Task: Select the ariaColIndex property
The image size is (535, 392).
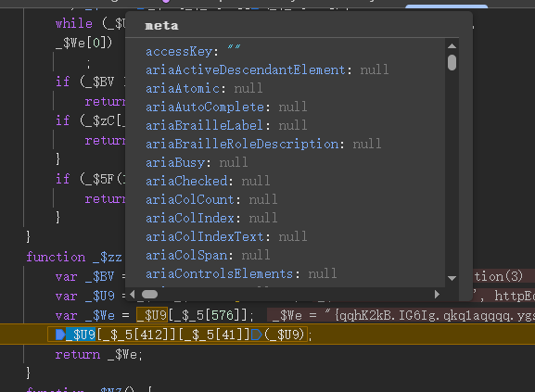Action: pyautogui.click(x=211, y=218)
